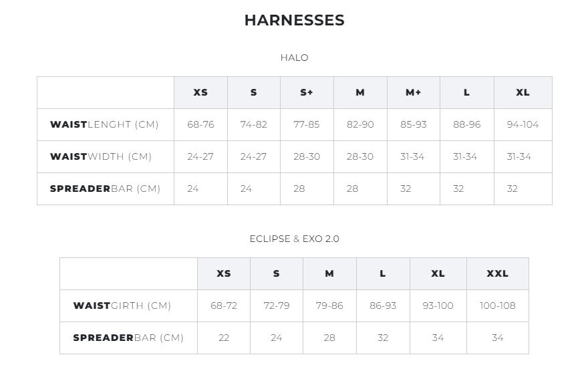Image resolution: width=588 pixels, height=371 pixels.
Task: Select the 100-108 waist girth cell
Action: [x=498, y=305]
